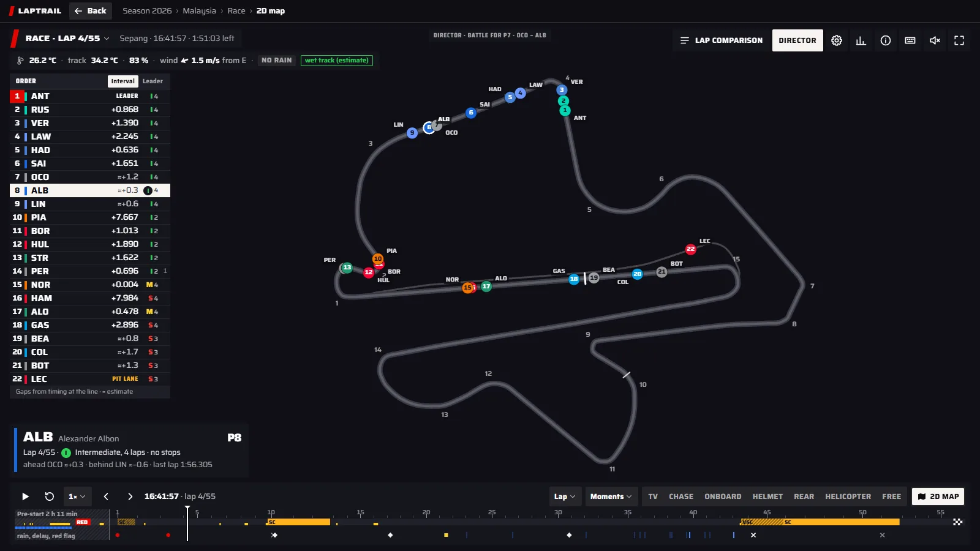Go to previous lap with left chevron
This screenshot has height=551, width=980.
click(x=106, y=497)
